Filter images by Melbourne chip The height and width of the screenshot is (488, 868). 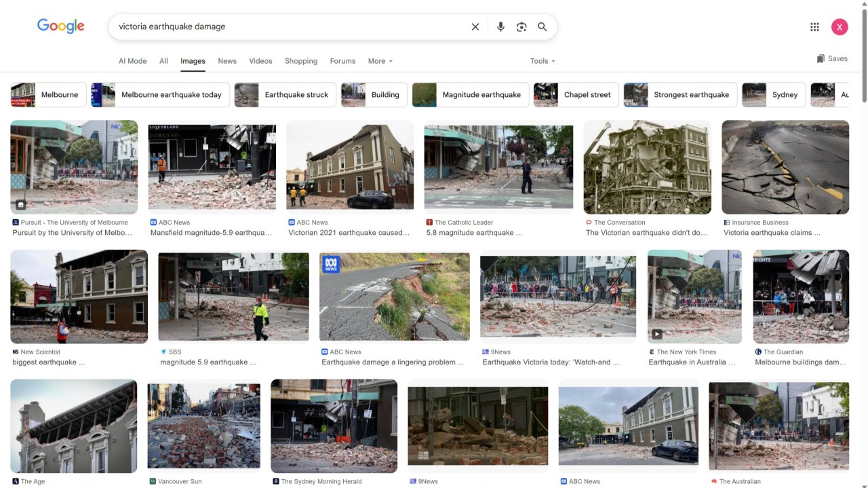pos(49,95)
